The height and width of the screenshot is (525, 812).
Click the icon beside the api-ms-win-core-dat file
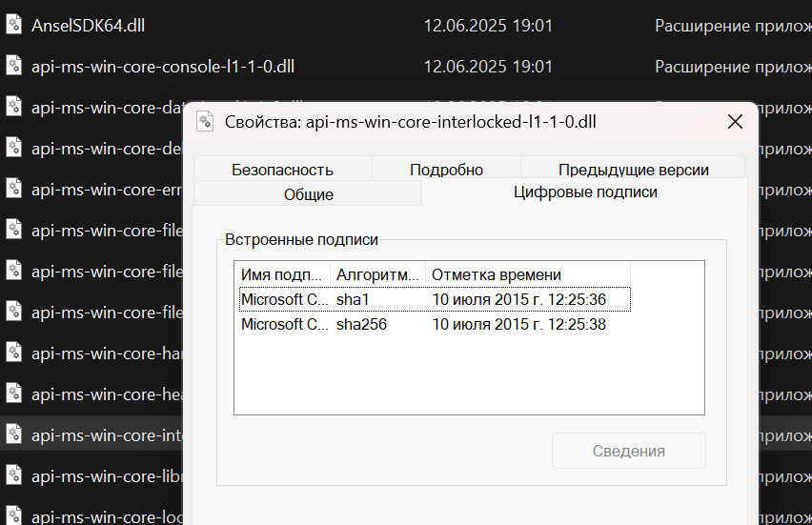coord(13,107)
